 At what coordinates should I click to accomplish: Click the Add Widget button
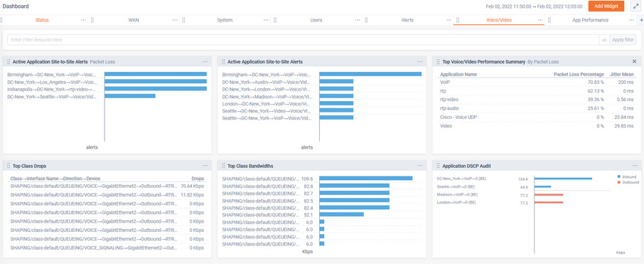pos(606,6)
